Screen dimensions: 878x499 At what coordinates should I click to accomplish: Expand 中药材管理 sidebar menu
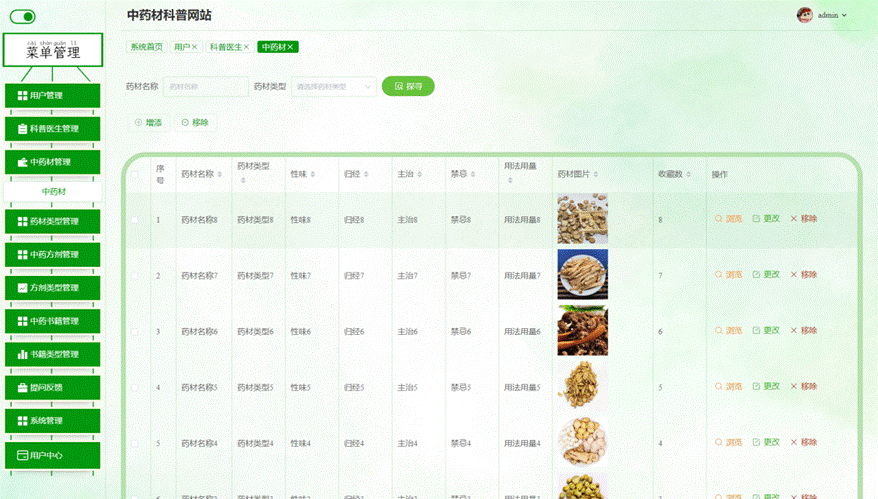coord(53,162)
